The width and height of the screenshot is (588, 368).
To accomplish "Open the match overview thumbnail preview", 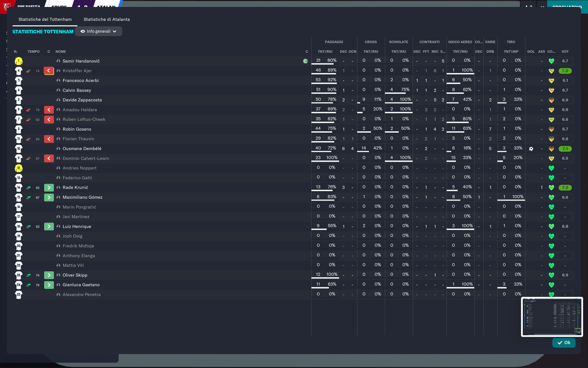I will tap(552, 317).
